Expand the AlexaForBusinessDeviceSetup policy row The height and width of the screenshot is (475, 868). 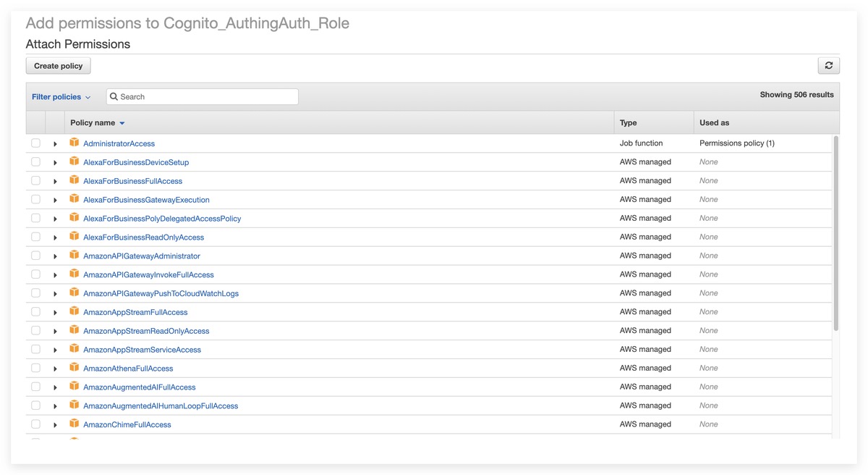coord(55,162)
